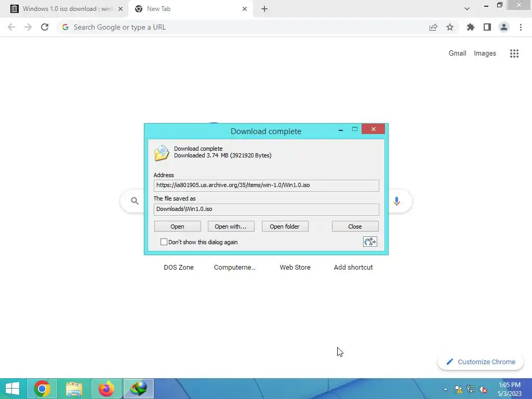Click the share page icon in address bar
This screenshot has width=532, height=399.
[x=433, y=27]
